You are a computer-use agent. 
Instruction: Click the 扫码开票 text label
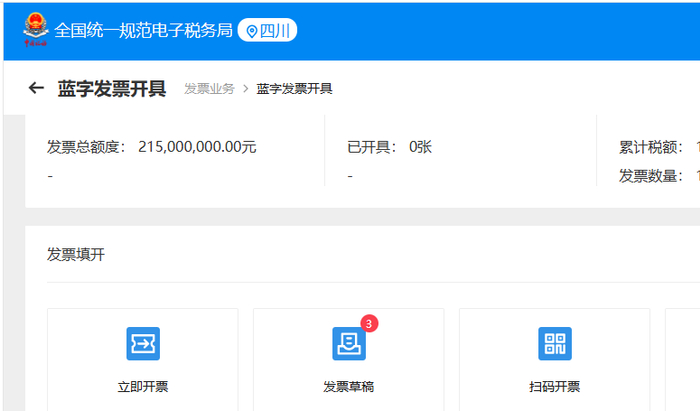555,386
